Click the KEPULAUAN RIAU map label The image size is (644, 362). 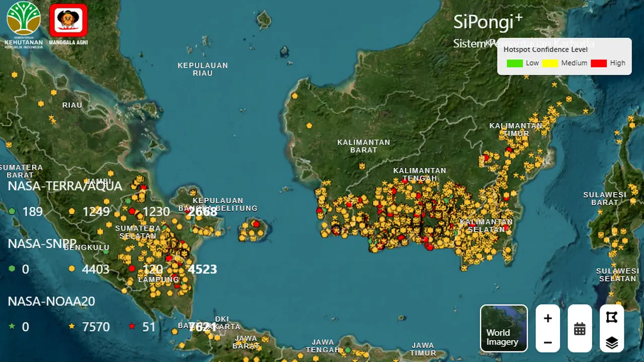click(x=203, y=69)
